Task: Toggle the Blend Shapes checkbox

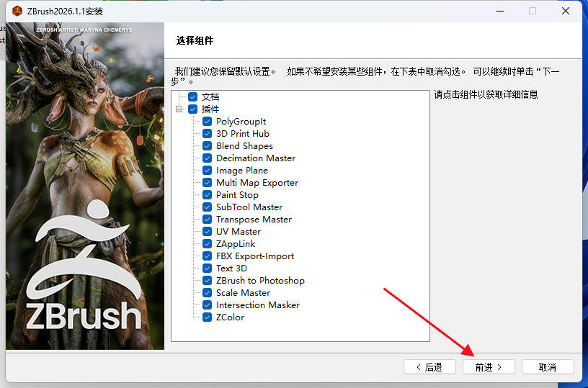Action: (207, 146)
